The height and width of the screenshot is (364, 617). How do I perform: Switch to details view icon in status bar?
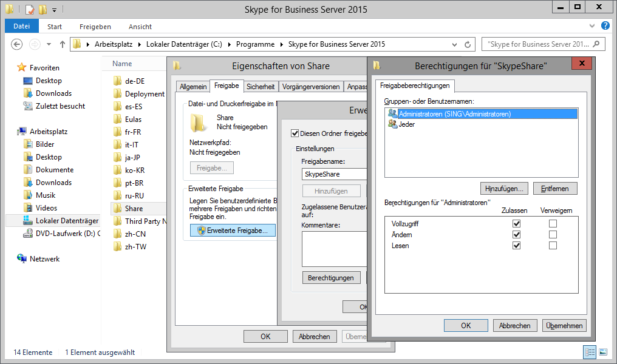590,352
